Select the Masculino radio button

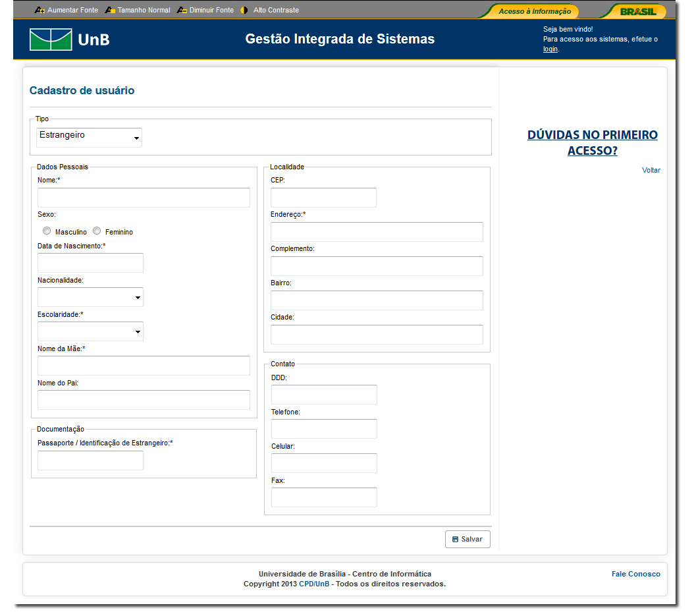point(47,231)
